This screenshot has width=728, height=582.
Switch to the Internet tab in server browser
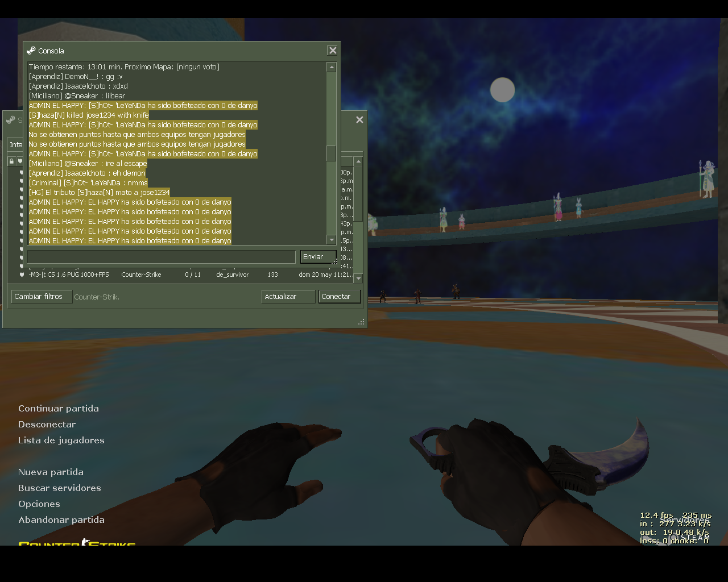click(15, 144)
